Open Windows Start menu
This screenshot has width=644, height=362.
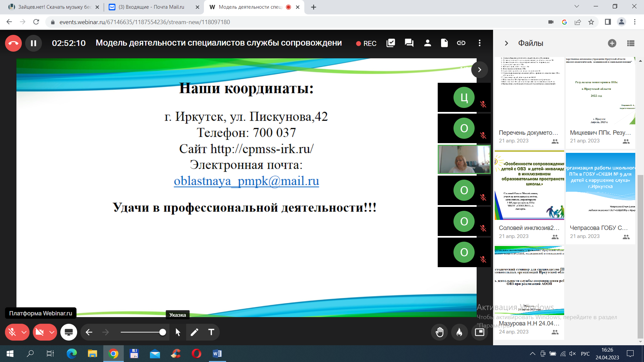coord(10,354)
